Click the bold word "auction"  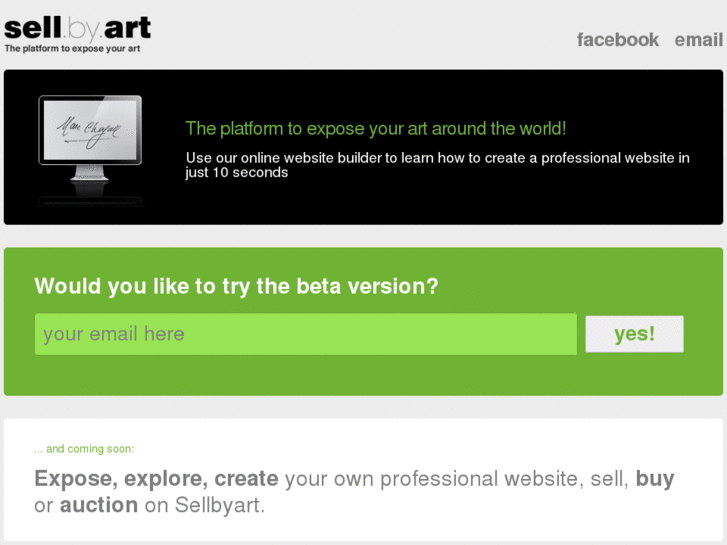[x=99, y=505]
